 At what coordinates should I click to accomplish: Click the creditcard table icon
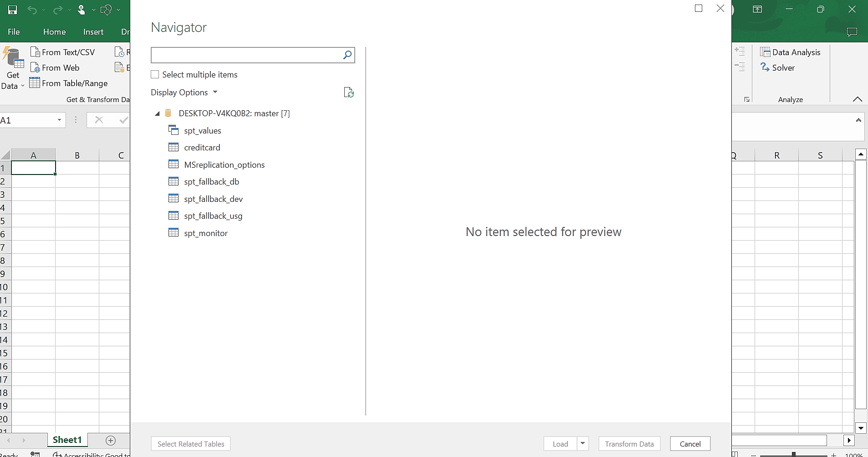(174, 147)
